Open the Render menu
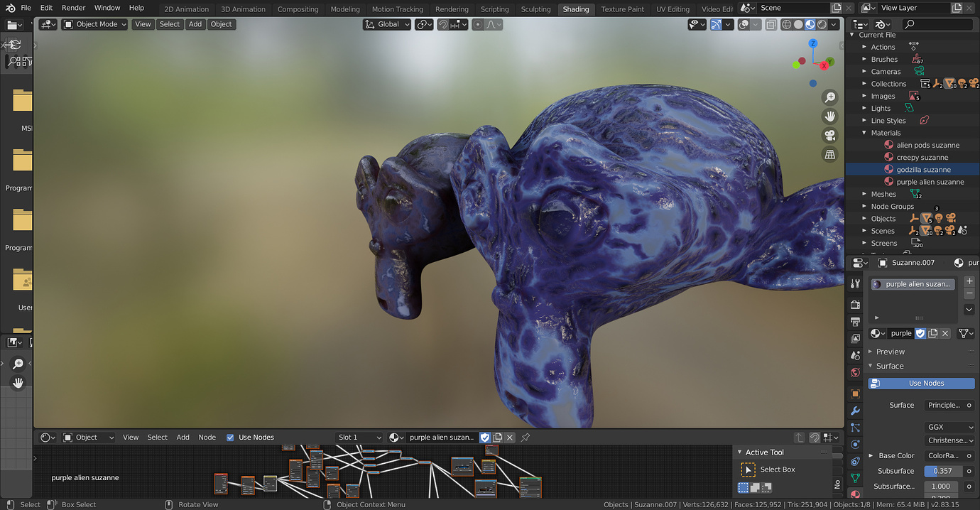This screenshot has width=980, height=510. coord(74,8)
